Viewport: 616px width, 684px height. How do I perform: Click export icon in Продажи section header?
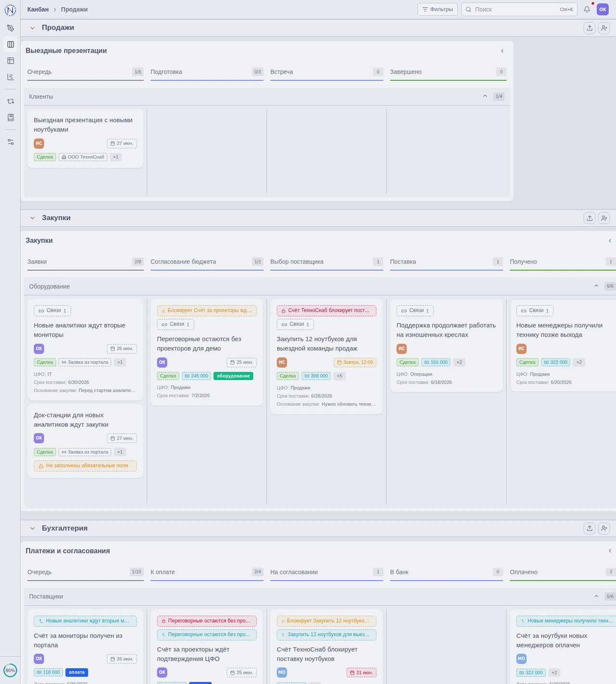pyautogui.click(x=590, y=28)
